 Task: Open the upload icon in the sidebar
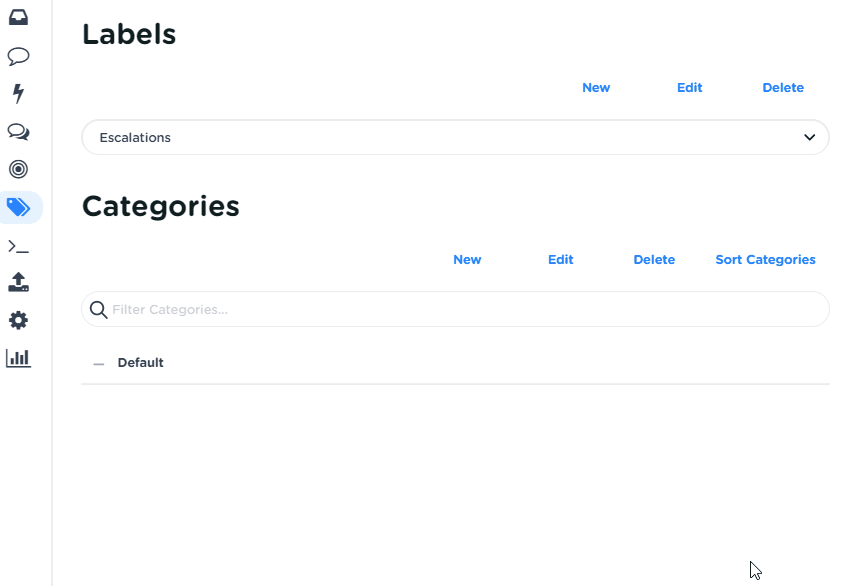pyautogui.click(x=18, y=282)
